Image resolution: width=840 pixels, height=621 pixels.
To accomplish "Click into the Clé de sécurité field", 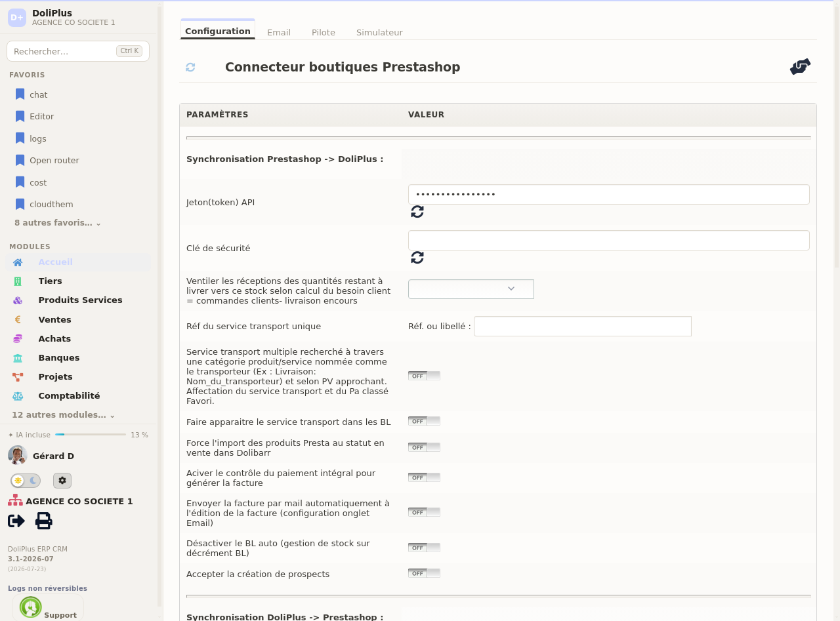I will pyautogui.click(x=609, y=240).
